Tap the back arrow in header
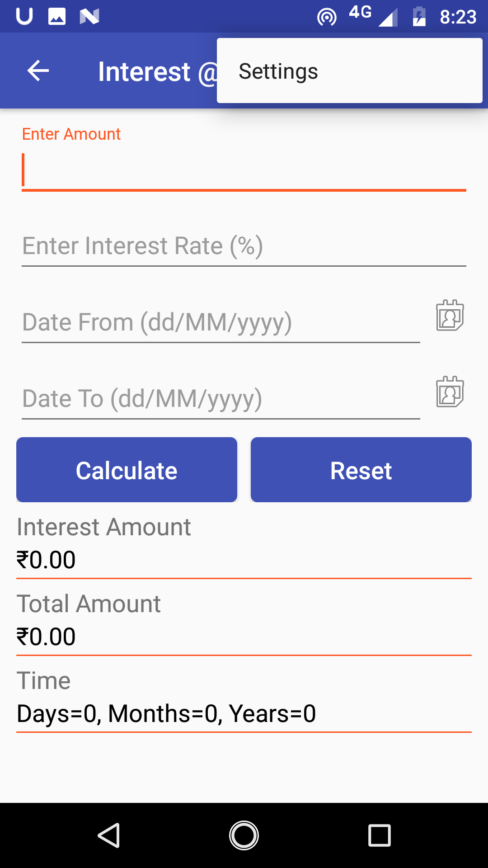The height and width of the screenshot is (868, 488). (38, 71)
